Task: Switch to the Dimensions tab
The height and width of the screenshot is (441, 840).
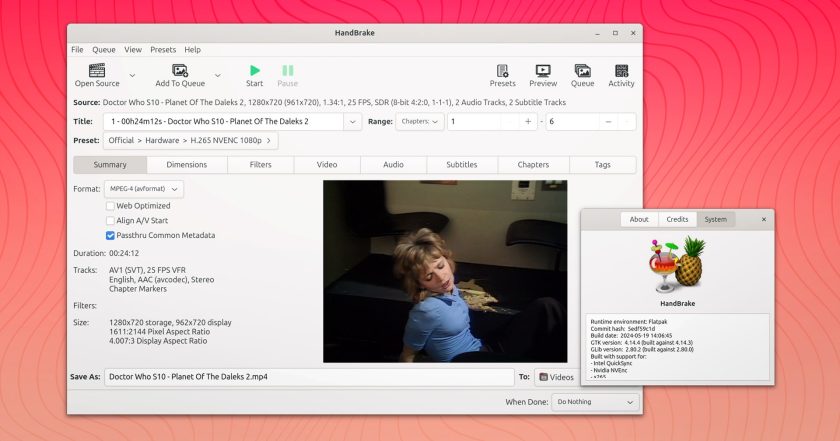Action: 186,165
